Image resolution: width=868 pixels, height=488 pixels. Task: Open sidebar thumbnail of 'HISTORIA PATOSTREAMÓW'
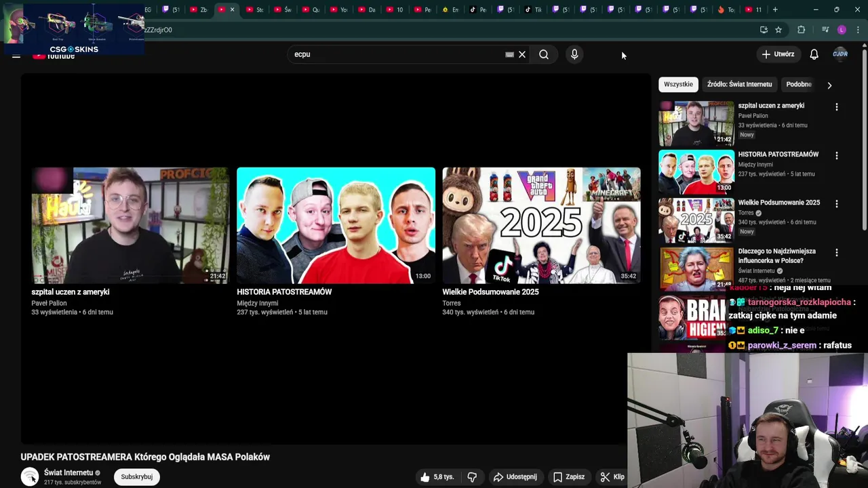tap(696, 172)
